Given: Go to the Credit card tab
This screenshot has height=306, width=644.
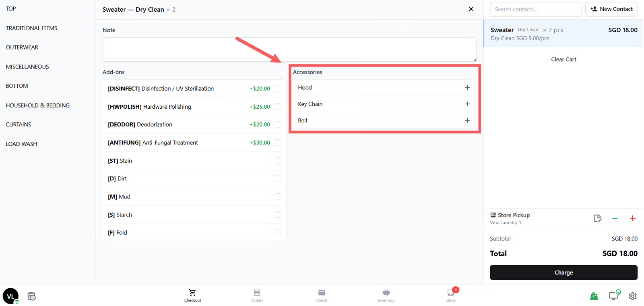Looking at the screenshot, I should [322, 296].
